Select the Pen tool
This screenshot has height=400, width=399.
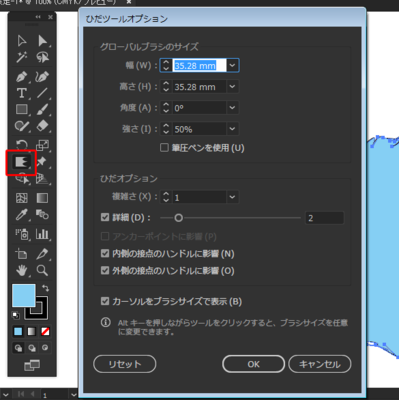pyautogui.click(x=22, y=77)
